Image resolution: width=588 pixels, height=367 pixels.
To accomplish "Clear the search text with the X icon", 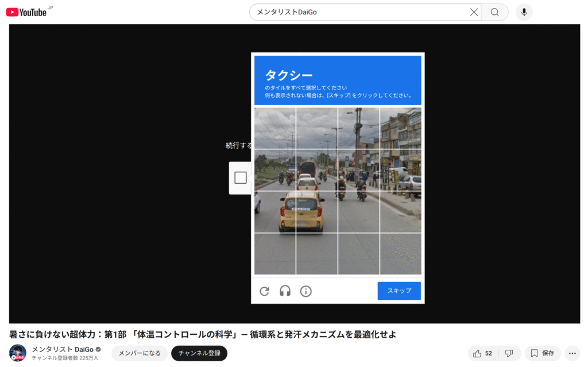I will click(474, 12).
